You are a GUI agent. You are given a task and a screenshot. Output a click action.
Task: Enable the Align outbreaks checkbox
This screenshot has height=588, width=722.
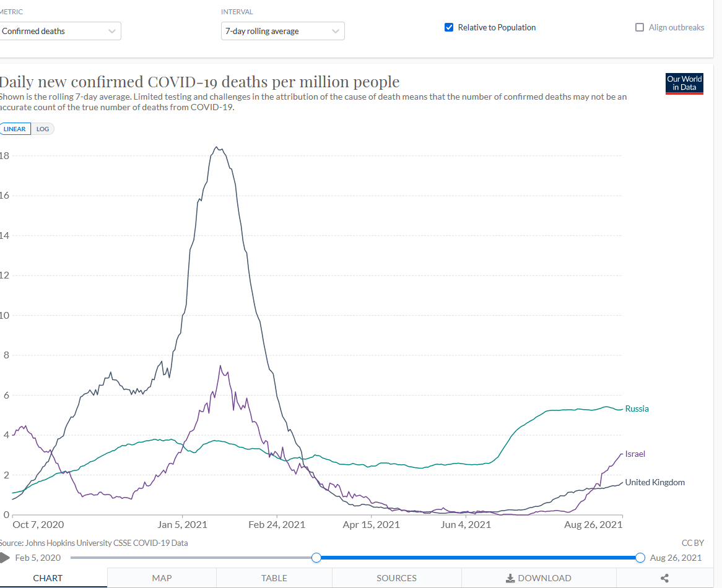tap(640, 27)
